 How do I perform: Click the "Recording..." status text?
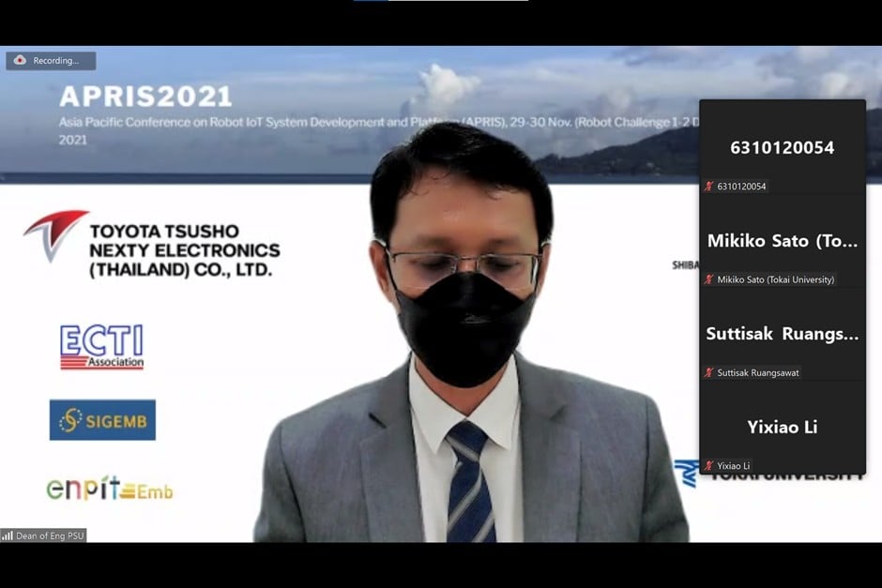[x=55, y=61]
